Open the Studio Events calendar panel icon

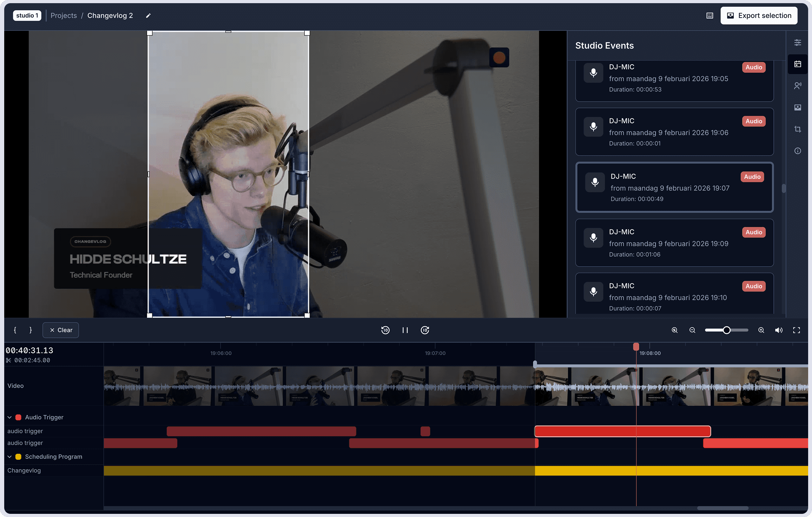(x=798, y=64)
